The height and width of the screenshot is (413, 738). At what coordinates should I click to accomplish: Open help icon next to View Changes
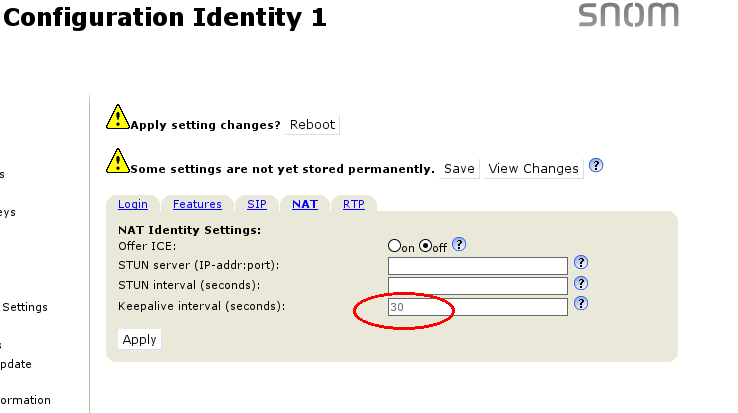(596, 166)
